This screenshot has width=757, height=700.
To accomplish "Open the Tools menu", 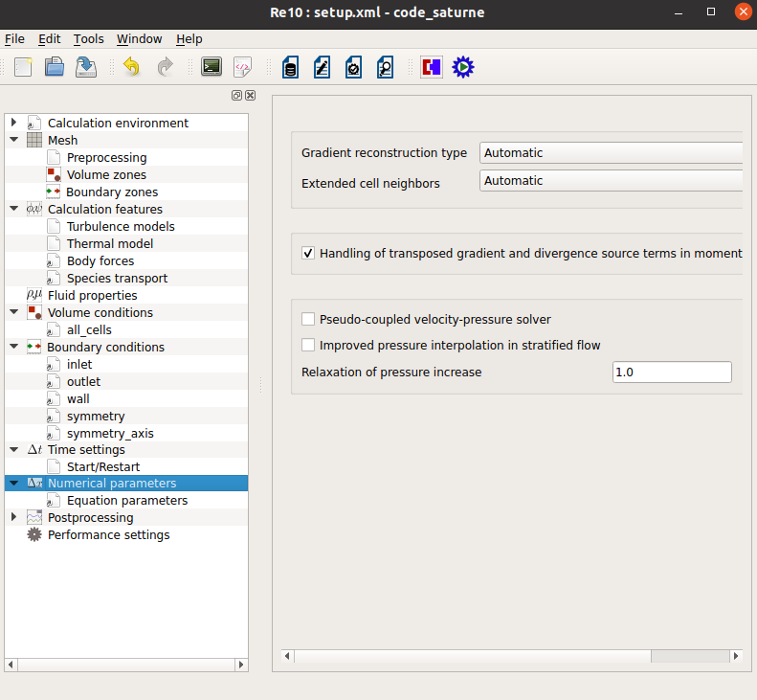I will click(88, 39).
